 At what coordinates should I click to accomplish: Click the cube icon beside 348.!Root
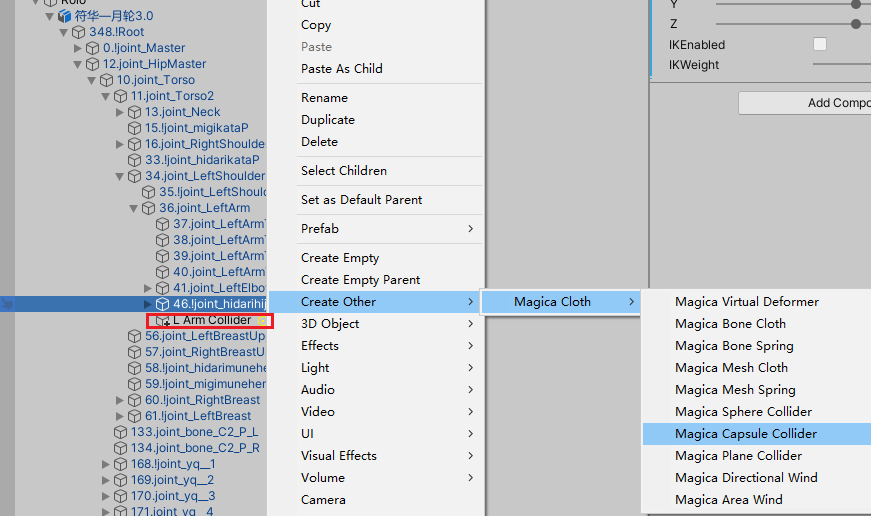pyautogui.click(x=79, y=32)
